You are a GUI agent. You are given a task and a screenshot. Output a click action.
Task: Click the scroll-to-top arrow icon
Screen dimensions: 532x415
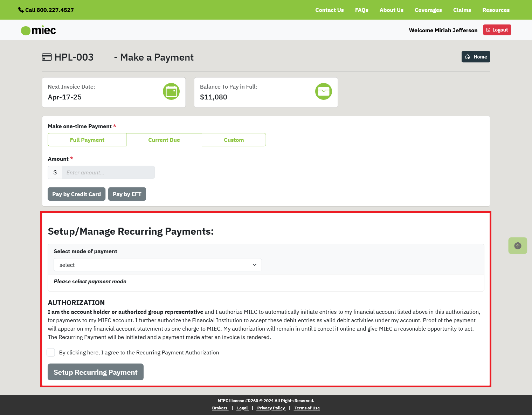518,245
